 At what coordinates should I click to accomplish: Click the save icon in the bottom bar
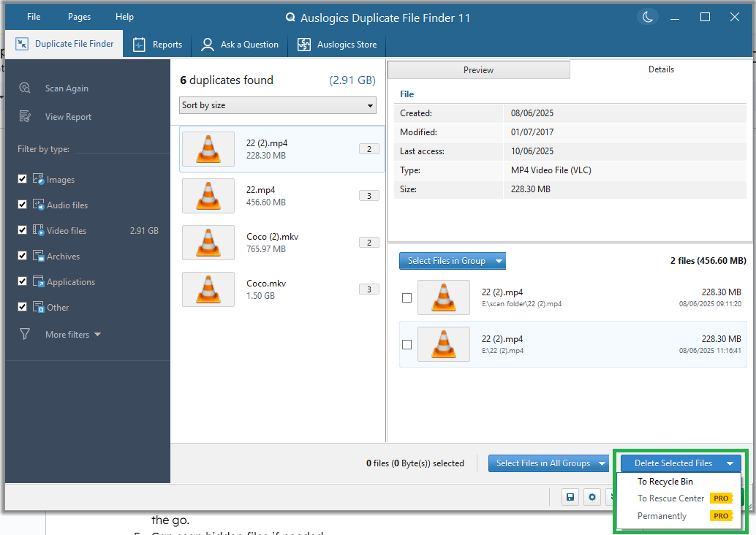(570, 497)
